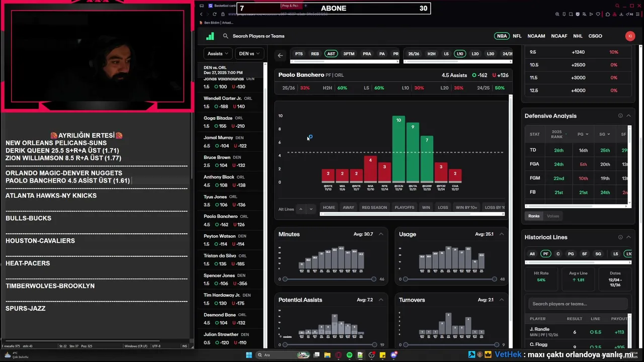Switch Defensive Analysis to Values view

pyautogui.click(x=552, y=216)
